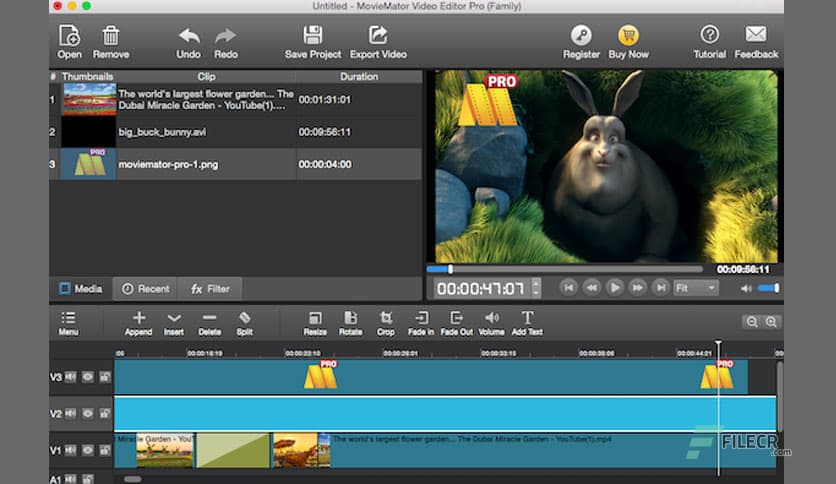
Task: Open the Tutorial help icon
Action: 709,42
